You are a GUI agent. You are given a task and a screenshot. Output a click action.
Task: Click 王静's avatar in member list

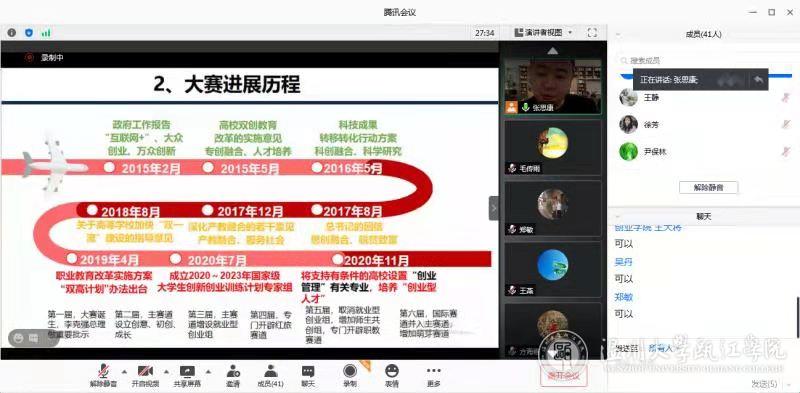(x=629, y=97)
